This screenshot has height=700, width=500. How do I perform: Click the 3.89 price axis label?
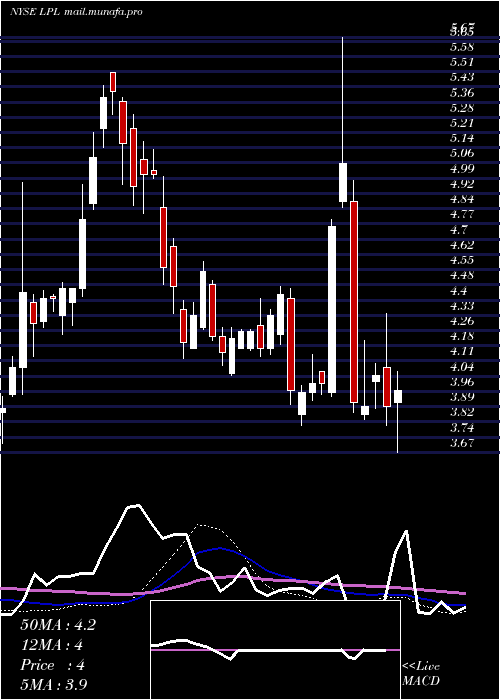tap(462, 397)
